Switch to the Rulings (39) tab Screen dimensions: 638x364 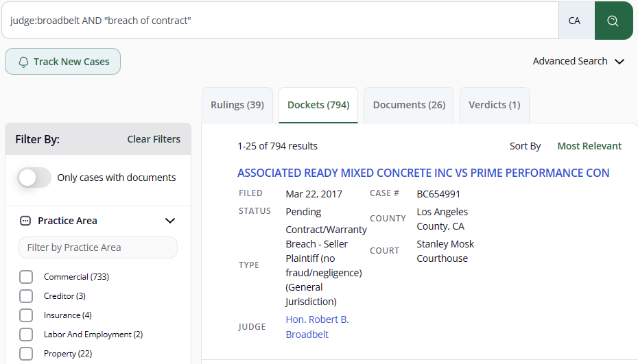[x=237, y=105]
